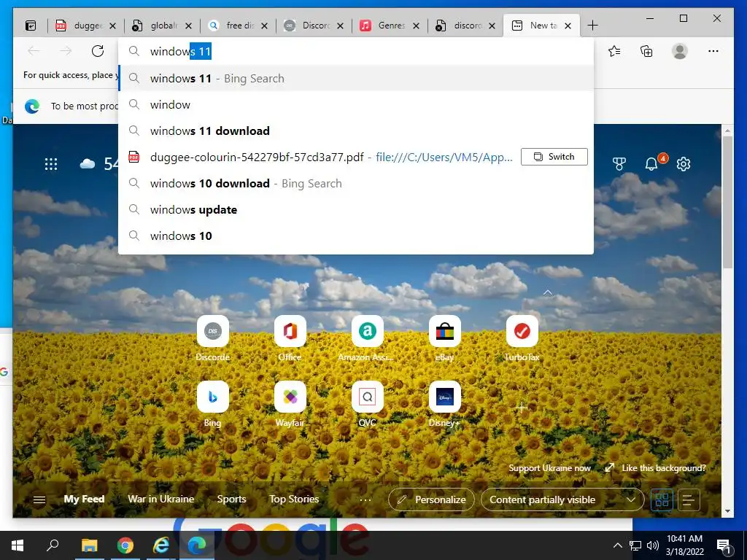Select the 'window' suggestion

coord(356,105)
